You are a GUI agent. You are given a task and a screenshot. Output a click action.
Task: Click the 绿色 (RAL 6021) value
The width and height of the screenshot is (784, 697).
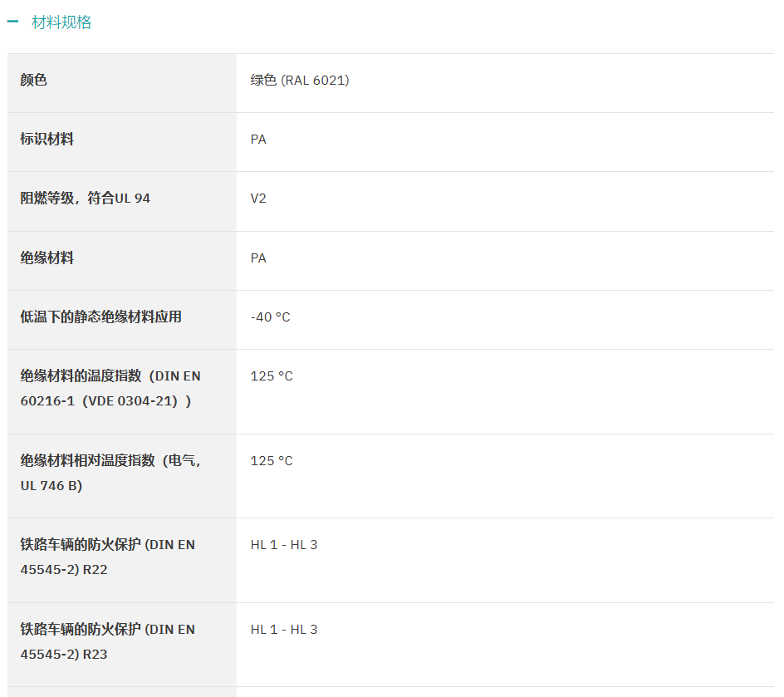click(x=300, y=80)
